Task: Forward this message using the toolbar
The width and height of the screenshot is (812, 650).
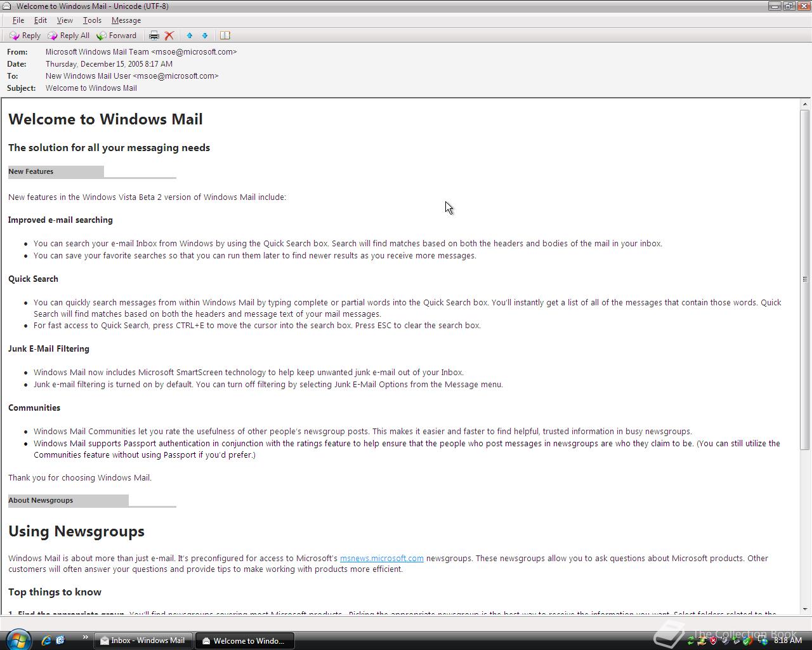Action: coord(117,36)
